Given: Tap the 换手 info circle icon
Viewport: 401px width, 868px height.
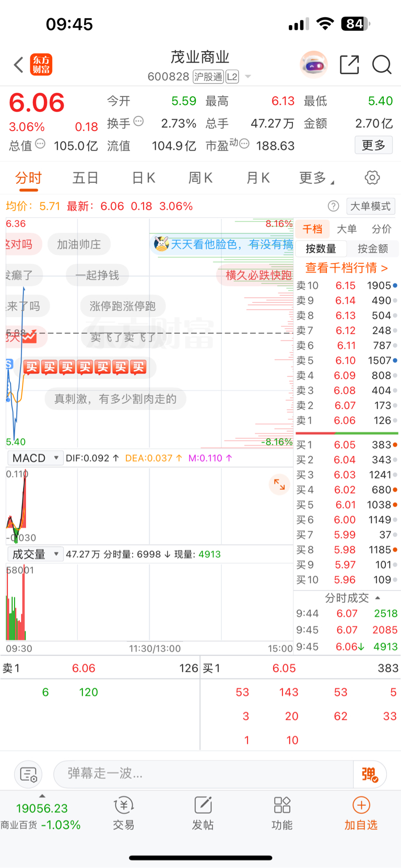Looking at the screenshot, I should tap(138, 121).
